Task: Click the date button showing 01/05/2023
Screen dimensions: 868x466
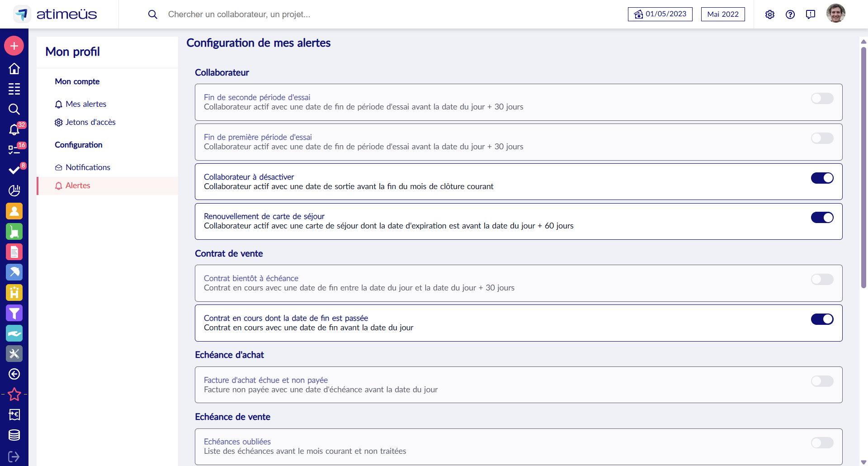Action: click(x=660, y=14)
